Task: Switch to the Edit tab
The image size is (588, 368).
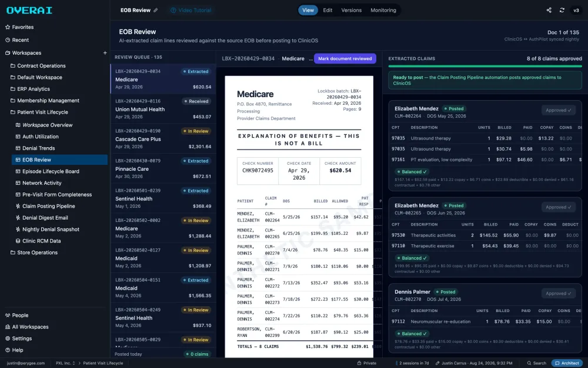Action: coord(328,10)
